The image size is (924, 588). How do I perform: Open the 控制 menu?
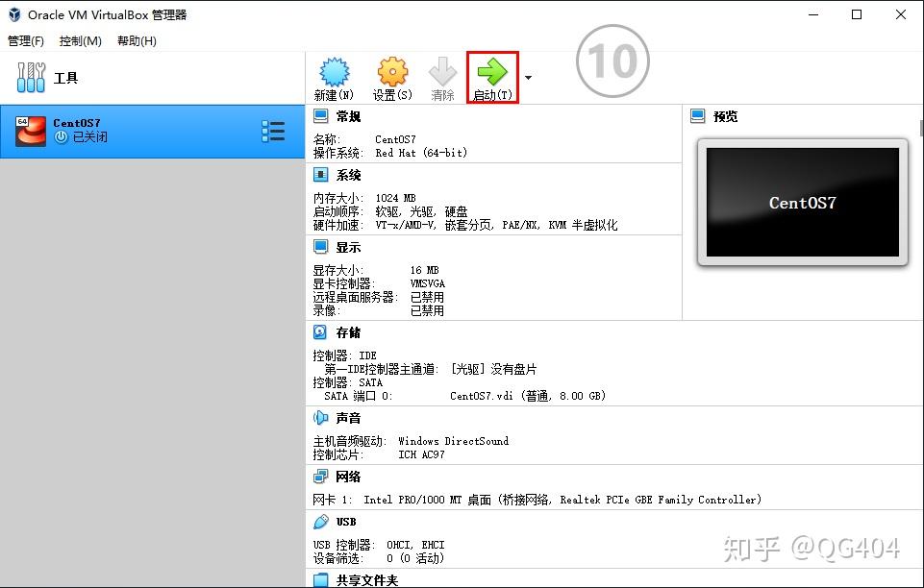tap(82, 40)
